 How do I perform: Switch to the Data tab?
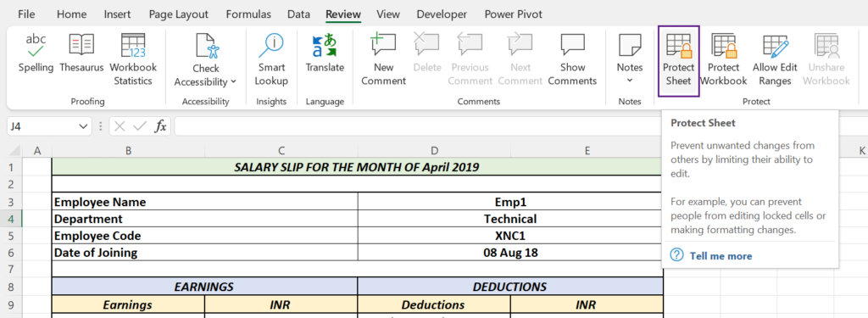pyautogui.click(x=299, y=14)
